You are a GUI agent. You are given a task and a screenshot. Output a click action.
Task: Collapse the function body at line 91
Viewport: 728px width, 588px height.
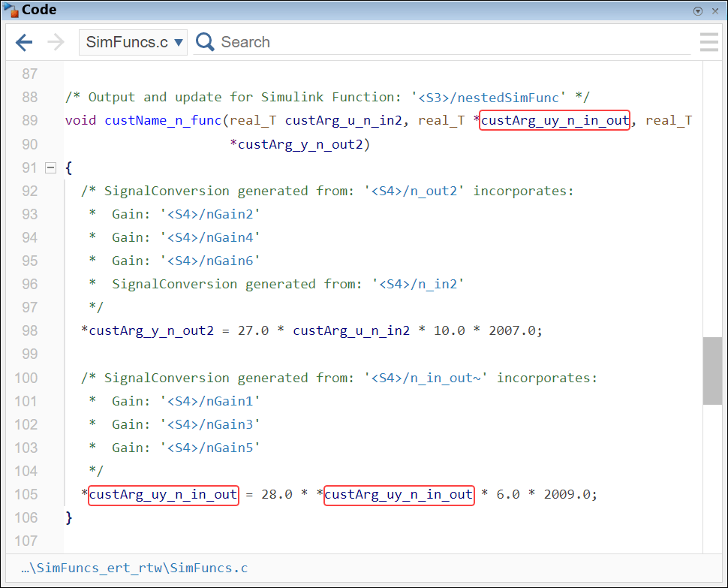point(50,167)
